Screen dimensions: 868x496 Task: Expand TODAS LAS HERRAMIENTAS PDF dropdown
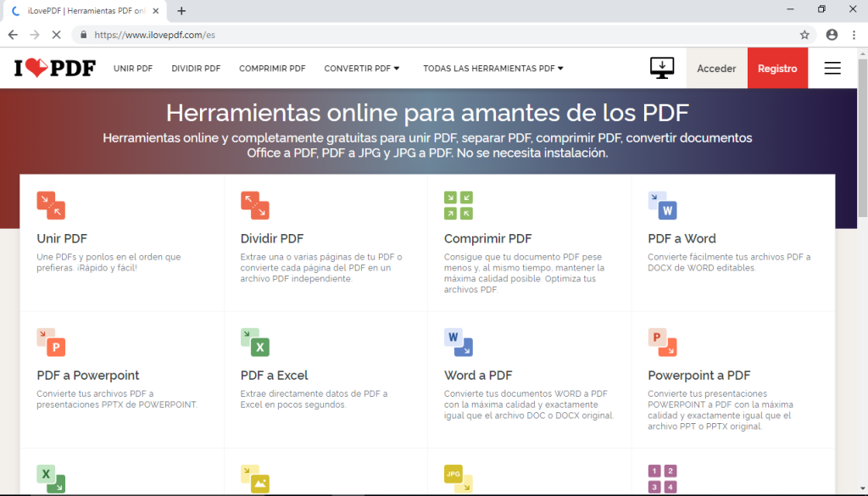[493, 69]
